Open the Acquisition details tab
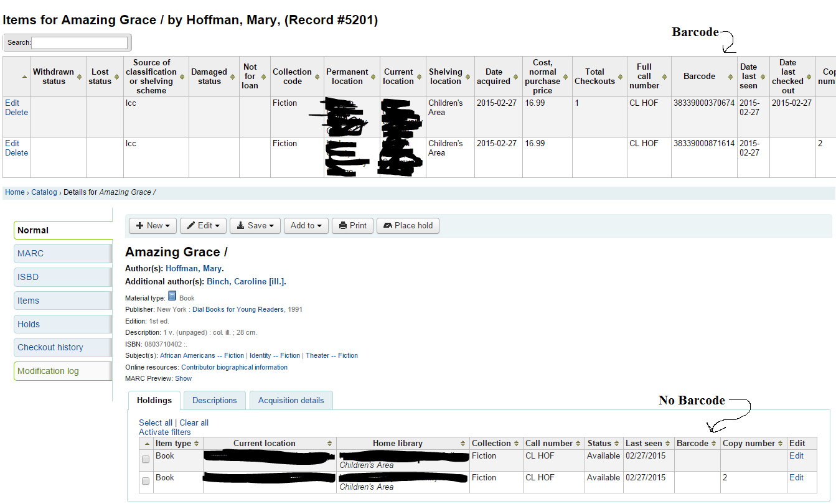The width and height of the screenshot is (836, 504). click(x=291, y=401)
